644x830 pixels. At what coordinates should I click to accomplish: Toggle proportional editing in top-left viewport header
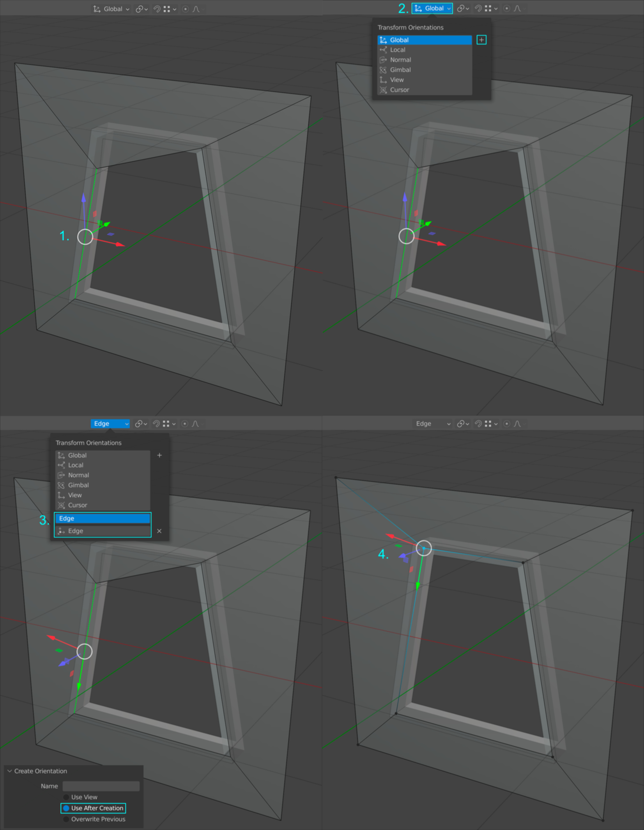click(186, 9)
